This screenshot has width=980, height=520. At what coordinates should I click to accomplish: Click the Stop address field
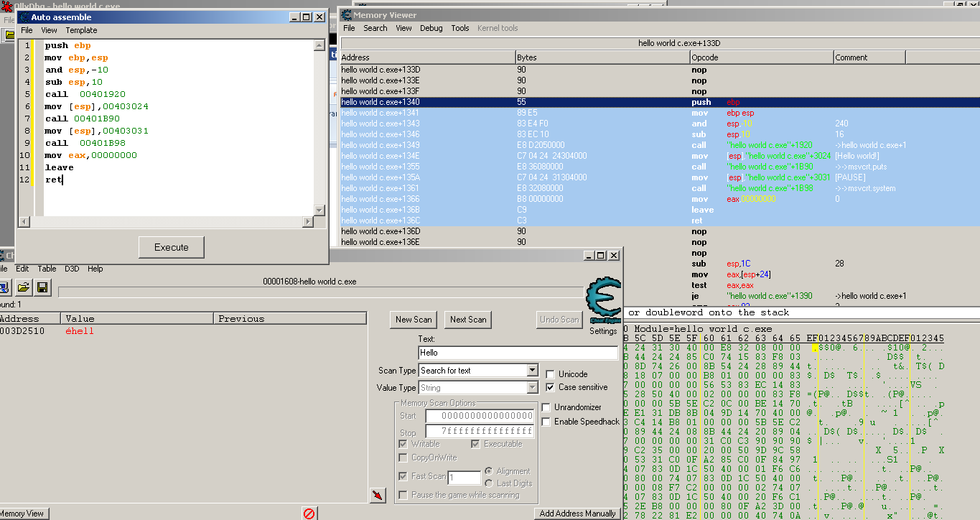[x=480, y=432]
